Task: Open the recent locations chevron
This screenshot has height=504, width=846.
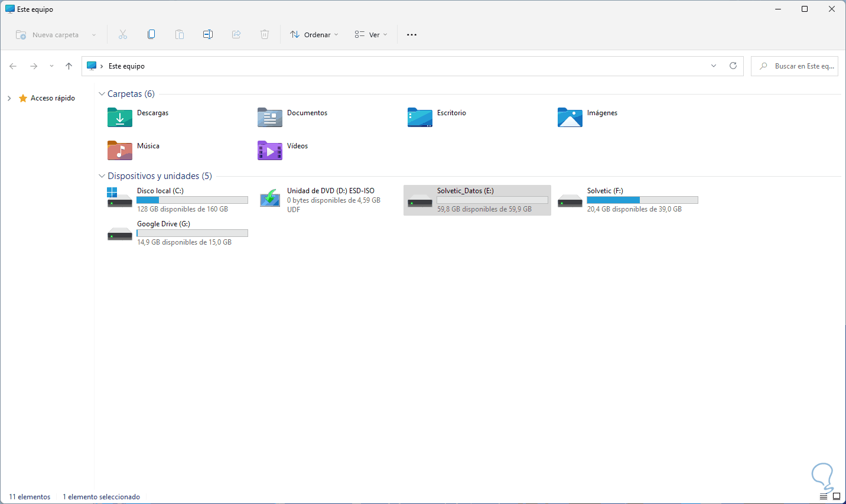Action: click(x=51, y=66)
